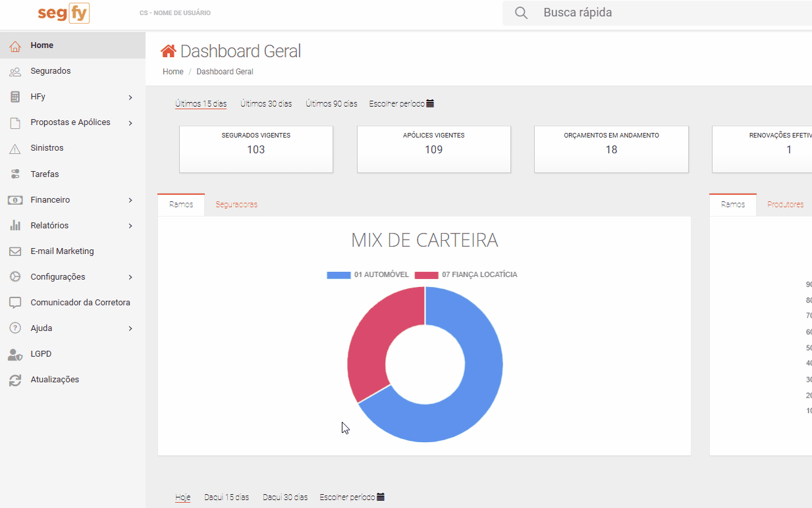Select the Sinistros warning icon in sidebar
This screenshot has width=812, height=508.
(14, 147)
